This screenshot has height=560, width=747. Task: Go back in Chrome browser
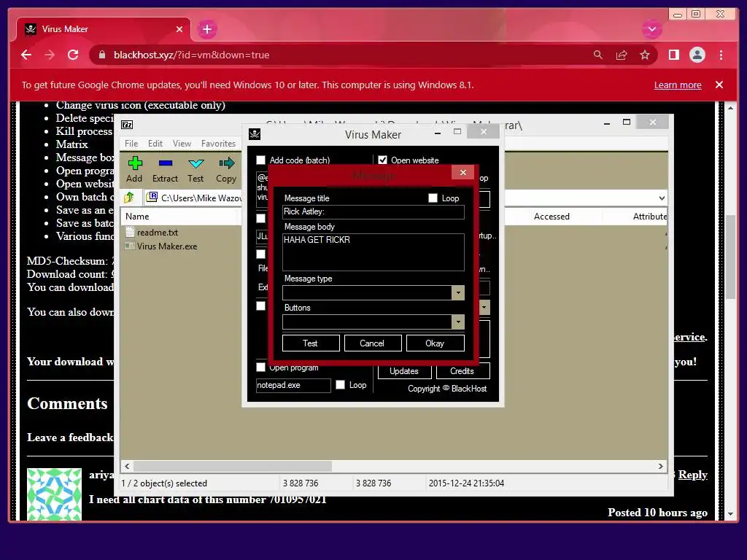pos(26,55)
